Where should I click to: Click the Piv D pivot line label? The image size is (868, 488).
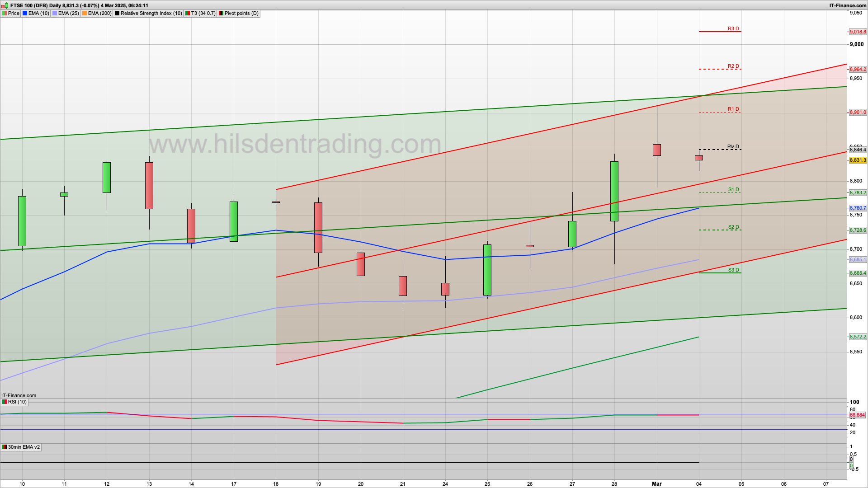pyautogui.click(x=733, y=146)
